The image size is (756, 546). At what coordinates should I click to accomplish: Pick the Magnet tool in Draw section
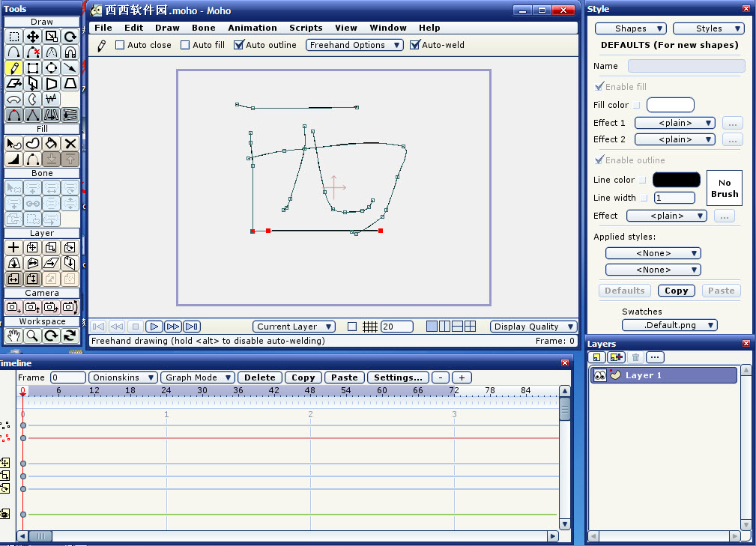point(70,52)
